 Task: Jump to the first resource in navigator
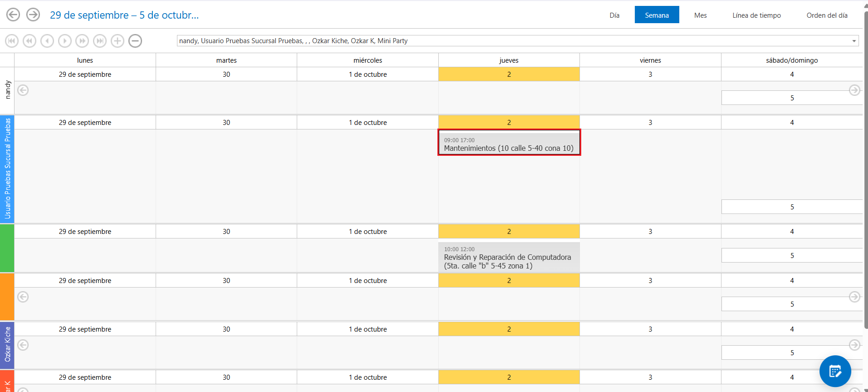point(12,41)
